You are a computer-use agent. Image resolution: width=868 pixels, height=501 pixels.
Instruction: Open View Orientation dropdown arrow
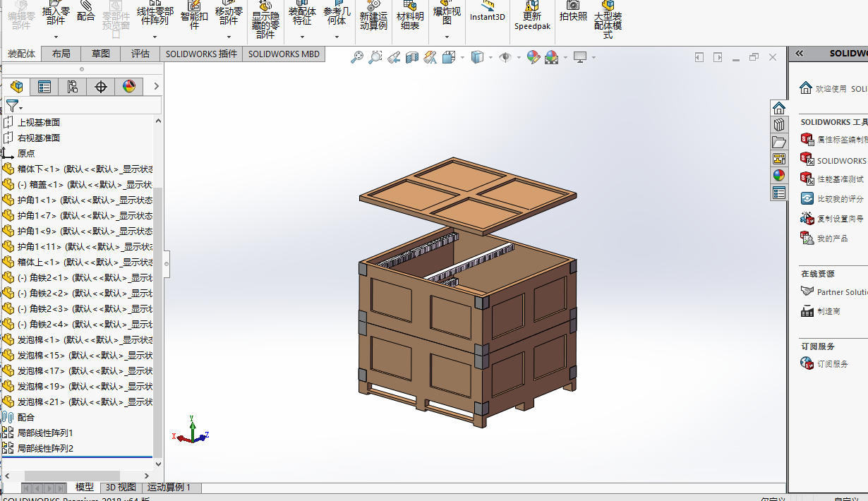[462, 58]
